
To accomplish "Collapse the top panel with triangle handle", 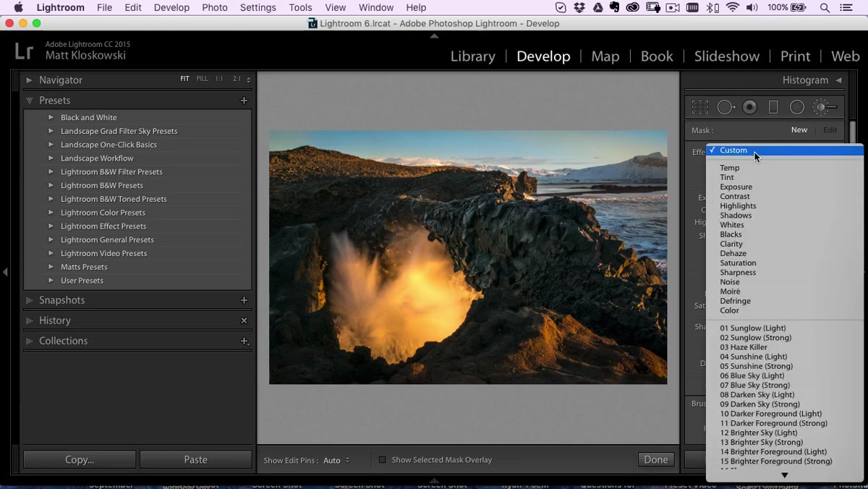I will tap(434, 35).
